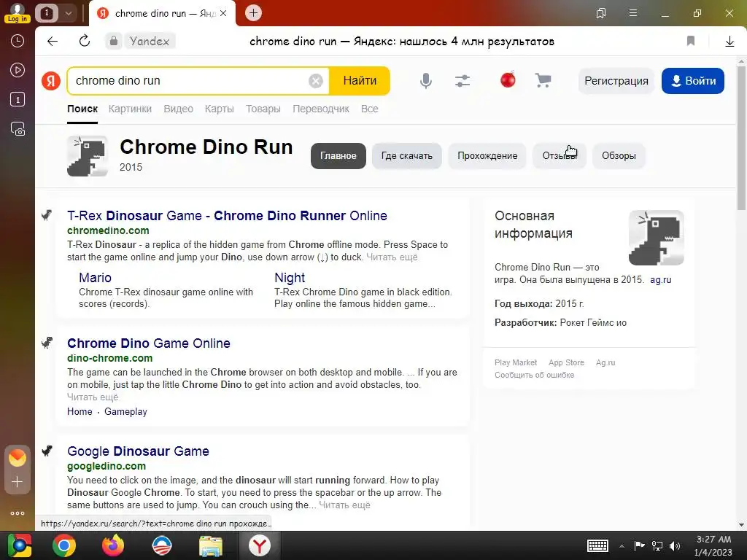The image size is (747, 560).
Task: Open Chrome Dino Game Online result
Action: pos(149,343)
